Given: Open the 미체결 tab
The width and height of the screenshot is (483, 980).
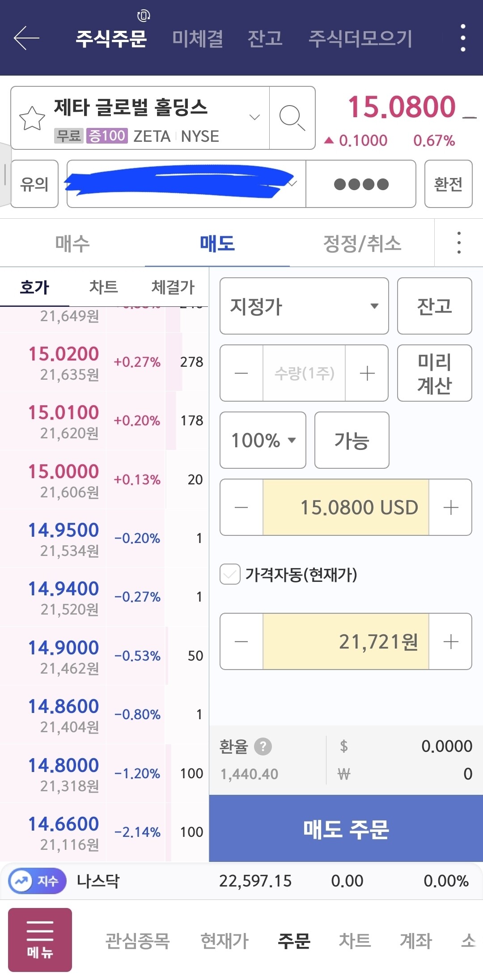Looking at the screenshot, I should tap(198, 38).
